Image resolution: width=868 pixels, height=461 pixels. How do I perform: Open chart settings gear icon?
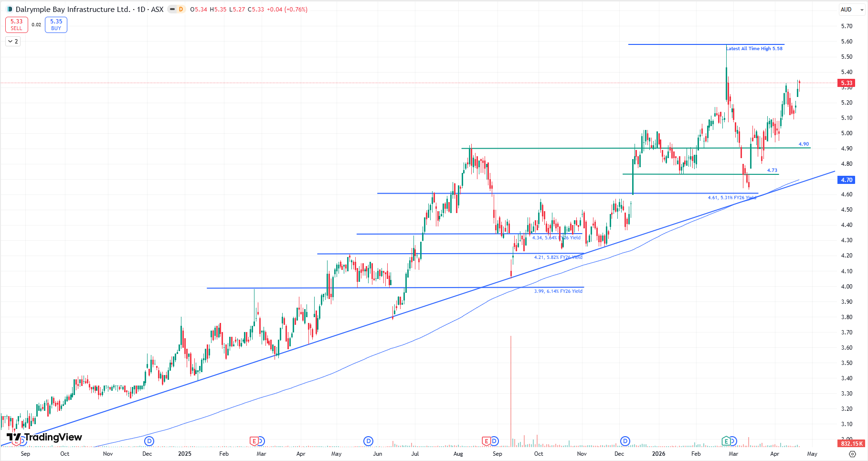click(853, 454)
